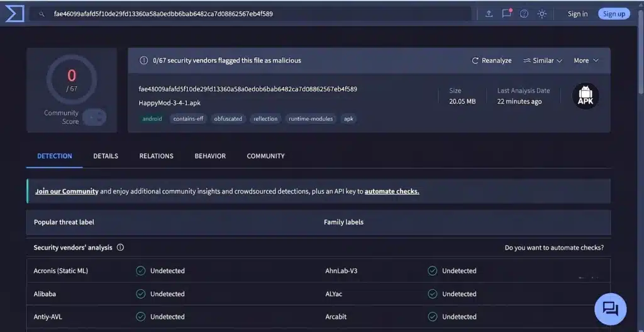Screen dimensions: 644x332
Task: Toggle the Community Score vote control
Action: [94, 118]
